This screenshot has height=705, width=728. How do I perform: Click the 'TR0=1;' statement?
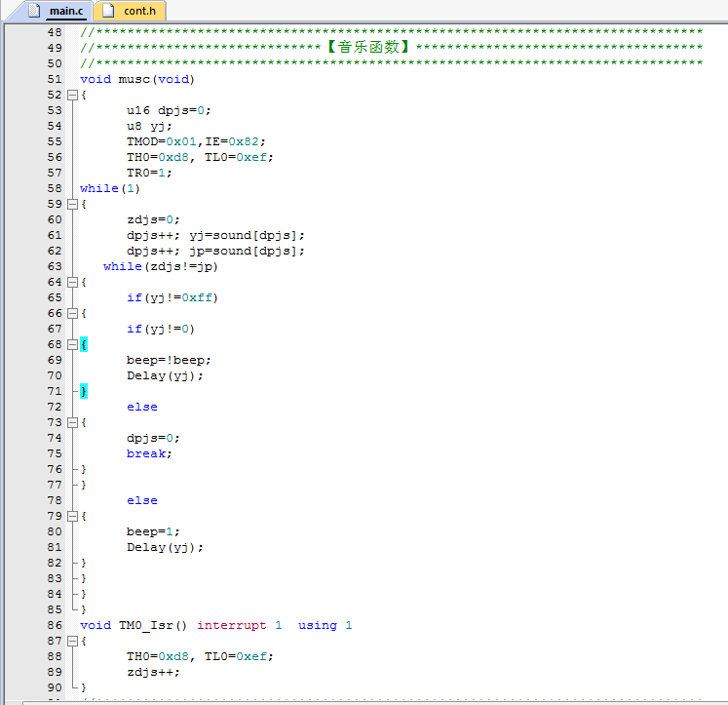click(x=149, y=173)
